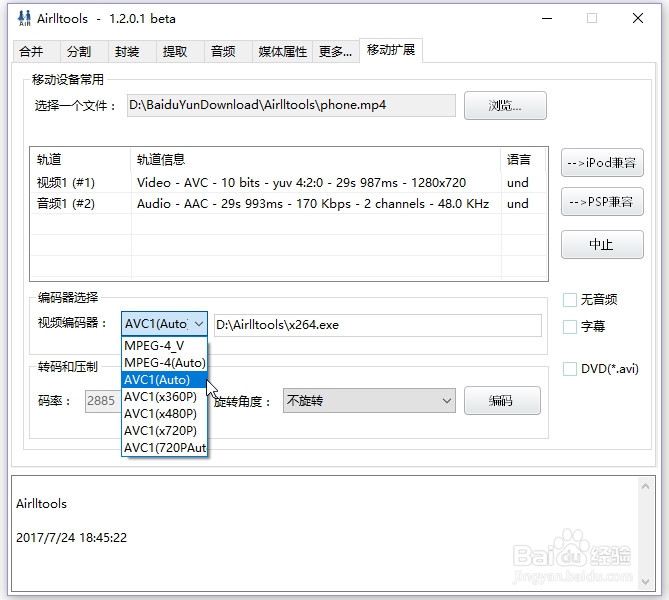The image size is (669, 600).
Task: Click the 轨道信息 column header
Action: click(x=316, y=160)
